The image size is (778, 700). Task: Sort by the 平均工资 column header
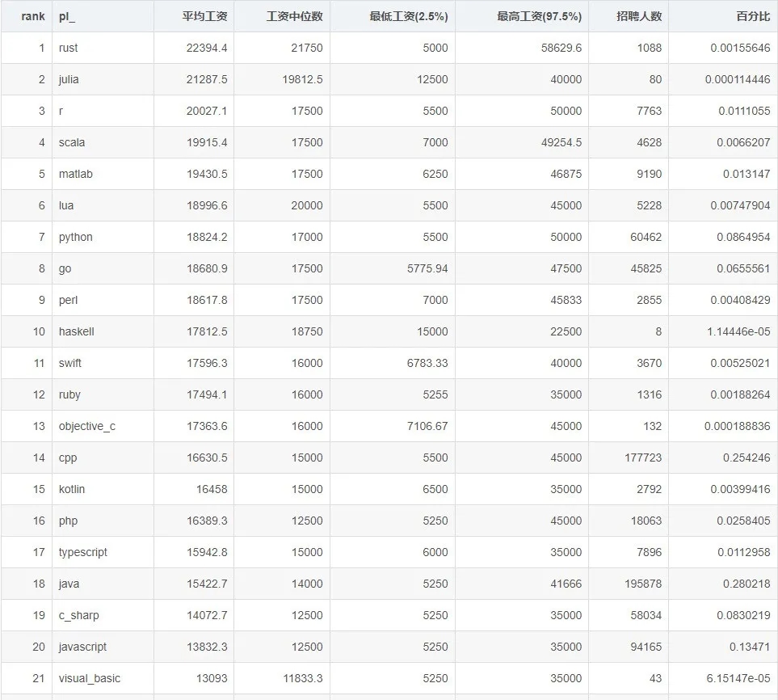(x=204, y=16)
